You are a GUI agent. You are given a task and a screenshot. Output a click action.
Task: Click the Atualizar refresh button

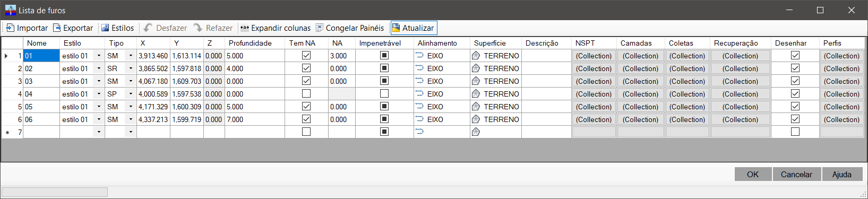click(x=414, y=28)
